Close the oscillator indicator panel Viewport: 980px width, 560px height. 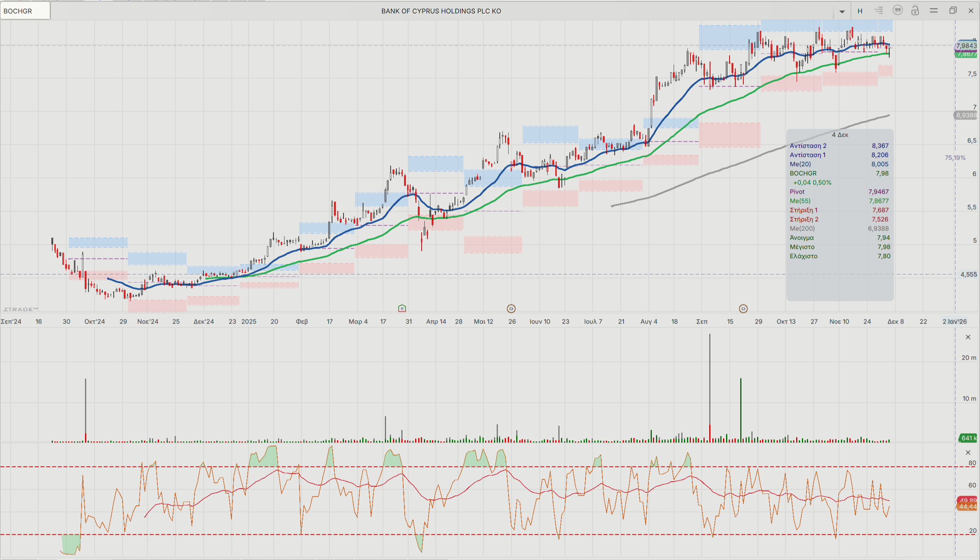point(968,452)
